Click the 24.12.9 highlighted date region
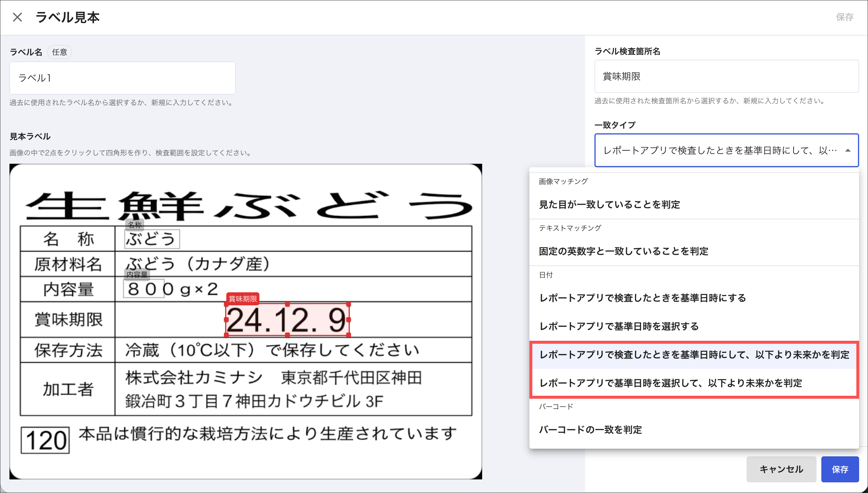 (x=287, y=320)
